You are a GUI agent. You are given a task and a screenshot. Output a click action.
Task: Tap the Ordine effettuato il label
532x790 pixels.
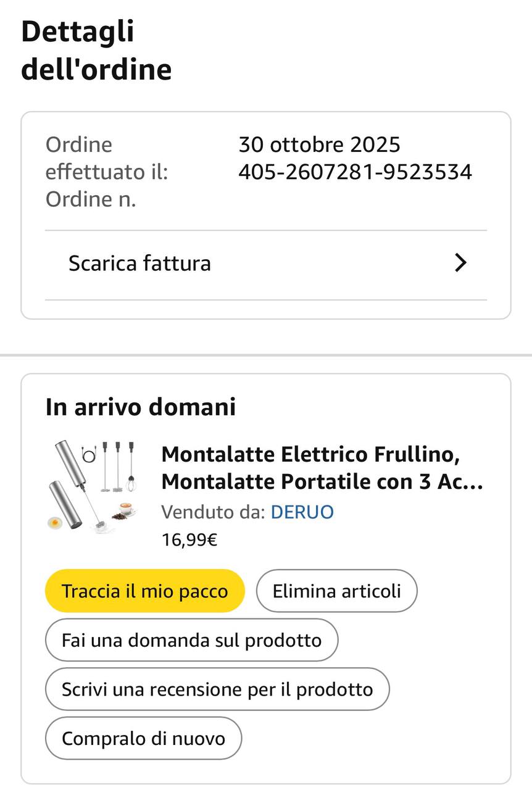click(x=106, y=159)
